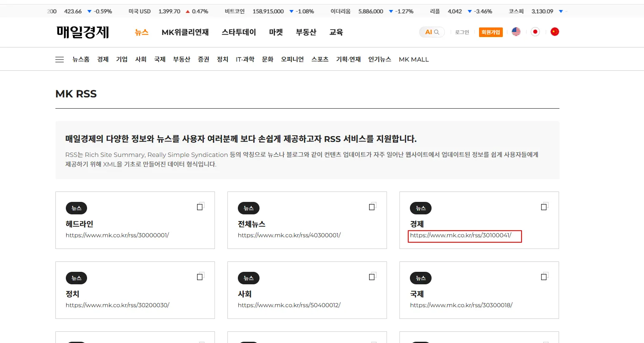Image resolution: width=644 pixels, height=343 pixels.
Task: Open MK위클리연재 main menu
Action: pos(185,32)
